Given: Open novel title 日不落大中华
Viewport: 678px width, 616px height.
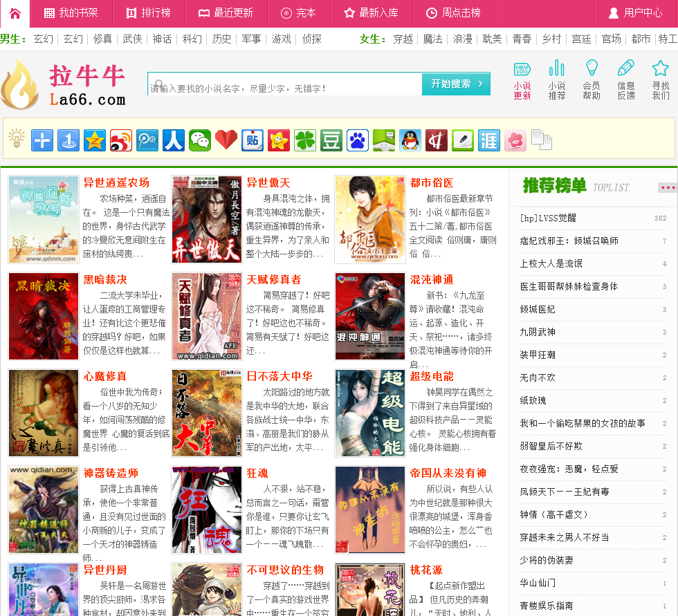Looking at the screenshot, I should (x=280, y=376).
